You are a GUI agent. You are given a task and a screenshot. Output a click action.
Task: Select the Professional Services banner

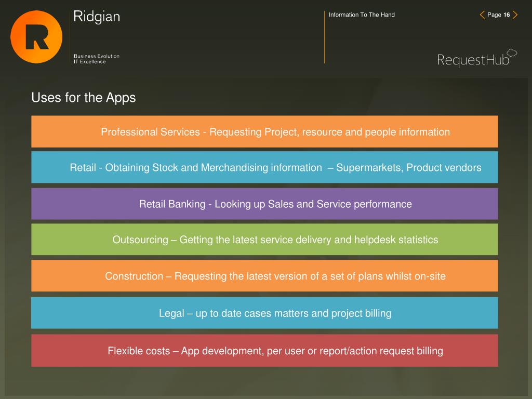[x=264, y=131]
